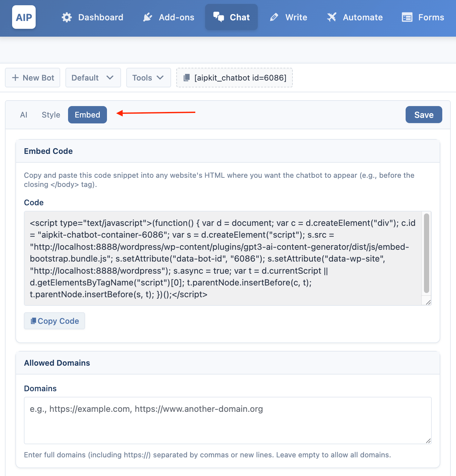The height and width of the screenshot is (476, 456).
Task: Click the AIP logo
Action: (x=24, y=17)
